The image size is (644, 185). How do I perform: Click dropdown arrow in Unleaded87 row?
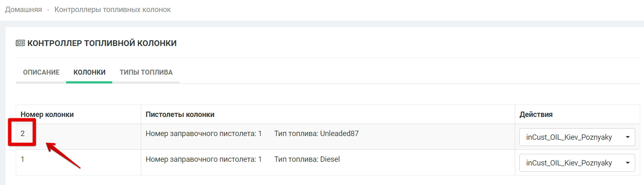(627, 137)
